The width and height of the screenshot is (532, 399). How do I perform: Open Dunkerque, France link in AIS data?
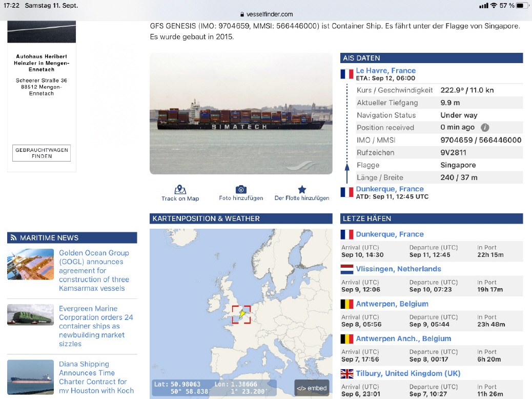pos(390,189)
